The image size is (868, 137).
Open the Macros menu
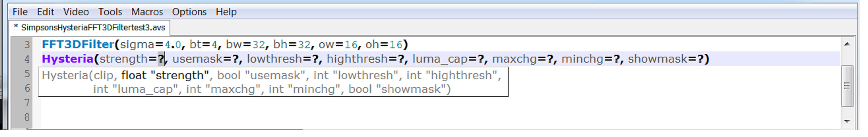[x=147, y=12]
